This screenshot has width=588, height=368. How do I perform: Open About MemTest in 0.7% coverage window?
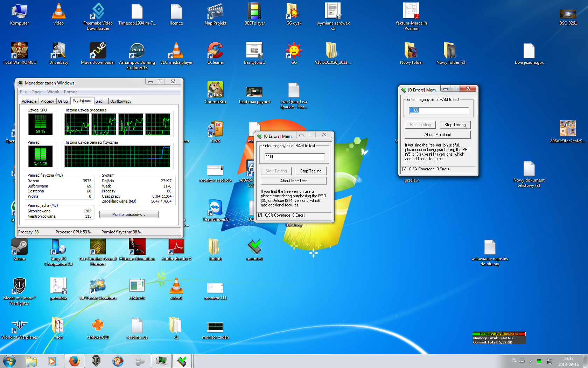(437, 135)
